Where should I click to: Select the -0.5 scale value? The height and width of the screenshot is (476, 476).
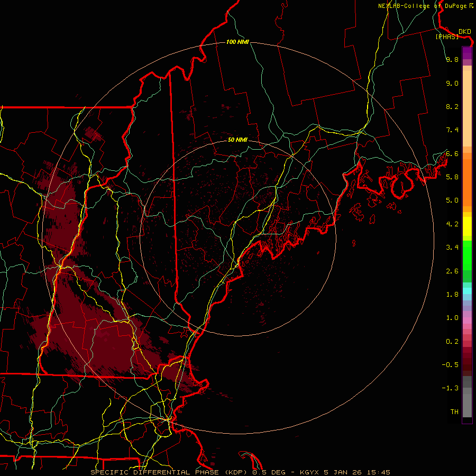[x=450, y=365]
